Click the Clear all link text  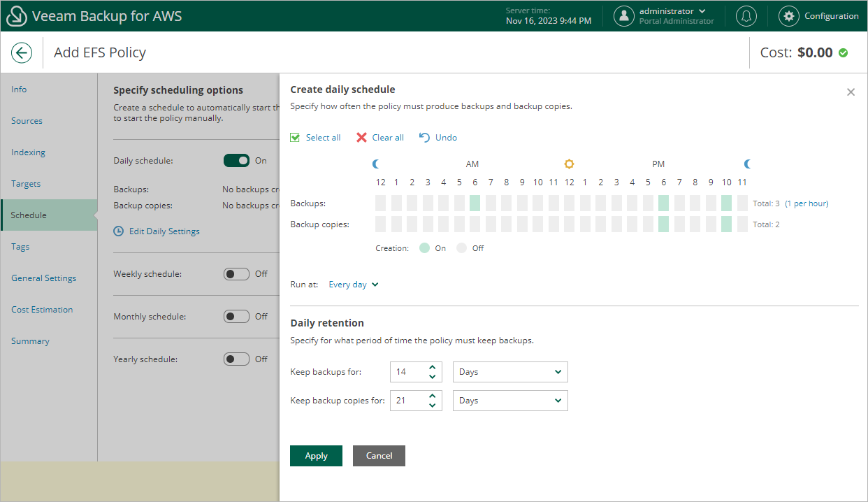(388, 138)
